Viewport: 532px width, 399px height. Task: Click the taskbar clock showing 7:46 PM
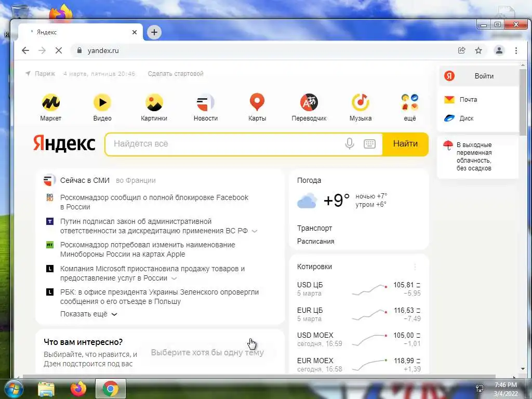coord(506,389)
